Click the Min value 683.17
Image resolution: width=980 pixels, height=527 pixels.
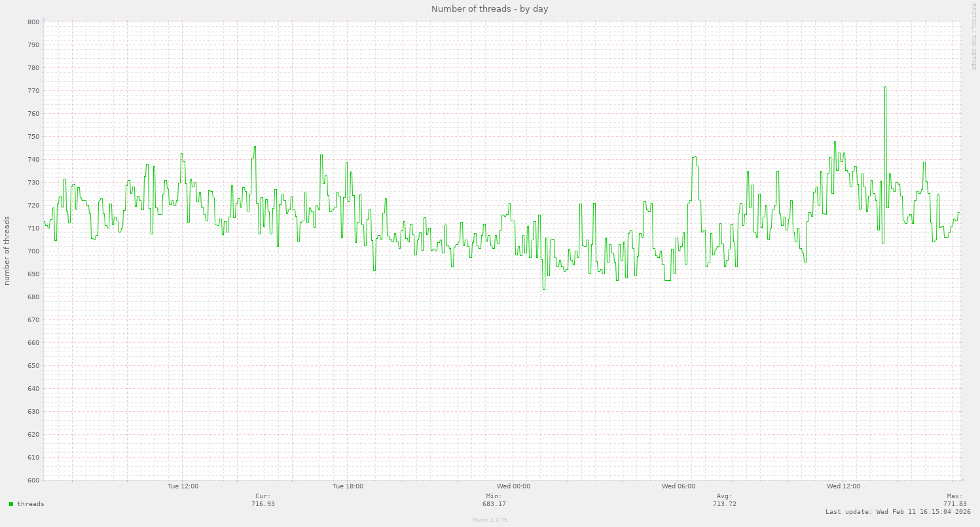494,504
